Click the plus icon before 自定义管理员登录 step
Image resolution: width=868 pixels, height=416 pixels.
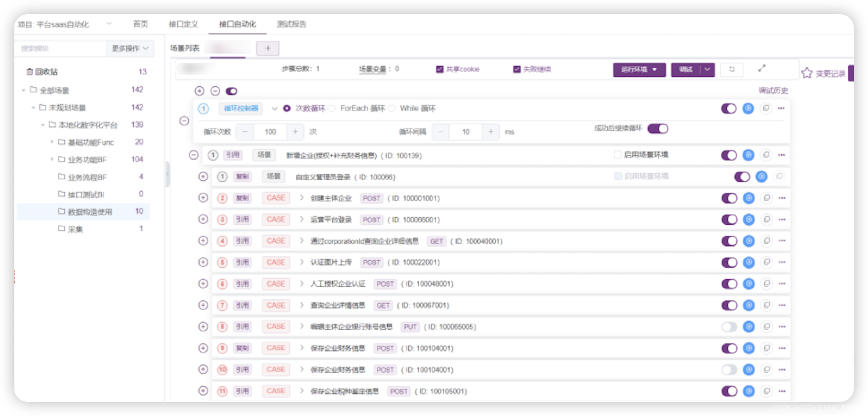pyautogui.click(x=203, y=177)
